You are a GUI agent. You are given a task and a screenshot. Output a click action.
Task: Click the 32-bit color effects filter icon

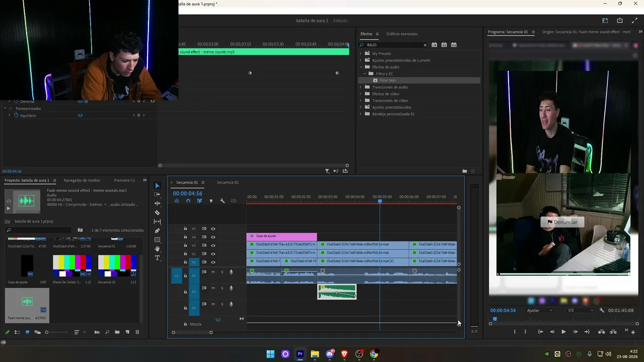pyautogui.click(x=444, y=45)
